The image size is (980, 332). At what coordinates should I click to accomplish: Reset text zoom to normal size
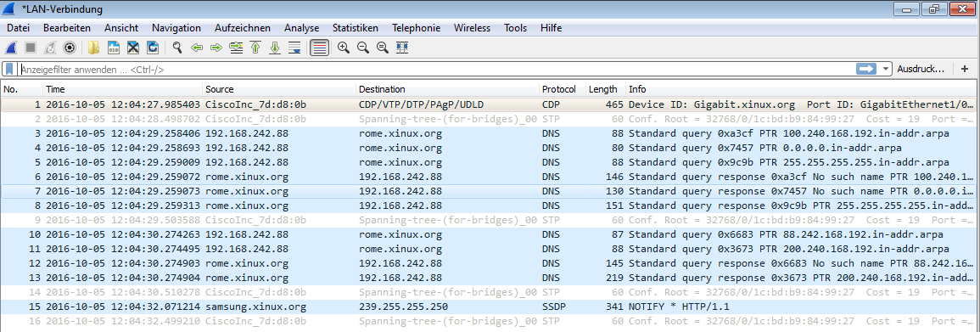tap(383, 48)
